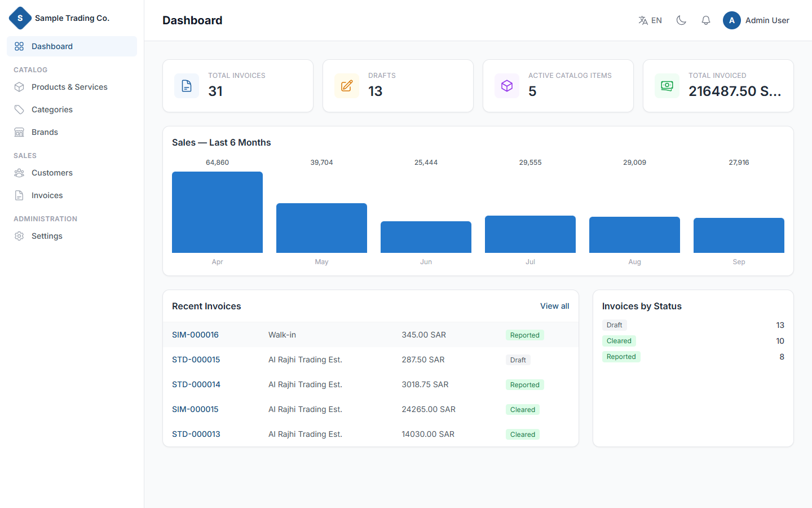Click the 216487.50 total invoiced value

point(735,91)
